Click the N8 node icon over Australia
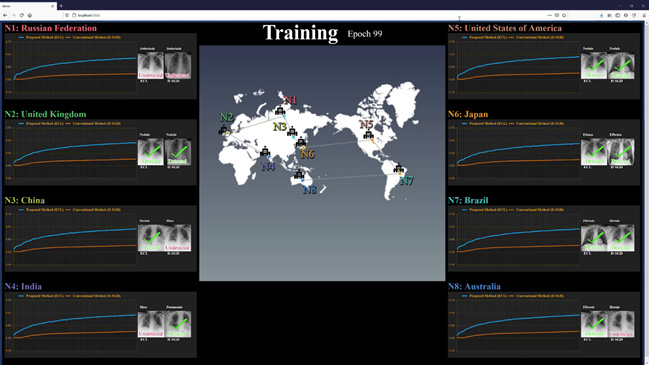 click(299, 174)
